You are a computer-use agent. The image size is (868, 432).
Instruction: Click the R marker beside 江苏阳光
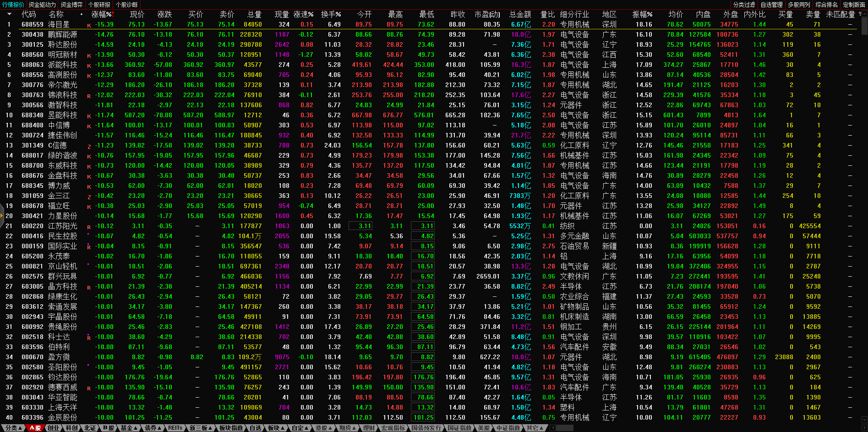pyautogui.click(x=89, y=227)
